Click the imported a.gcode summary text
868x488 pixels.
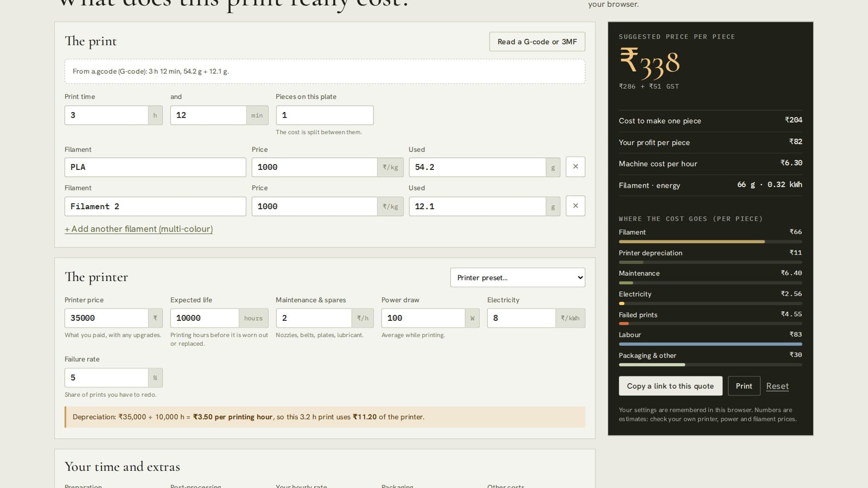[151, 71]
